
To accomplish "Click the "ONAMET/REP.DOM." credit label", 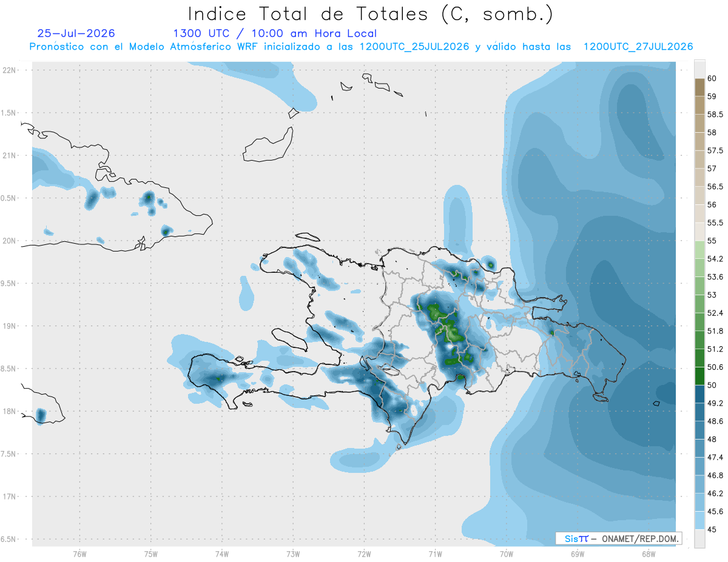I will point(641,538).
